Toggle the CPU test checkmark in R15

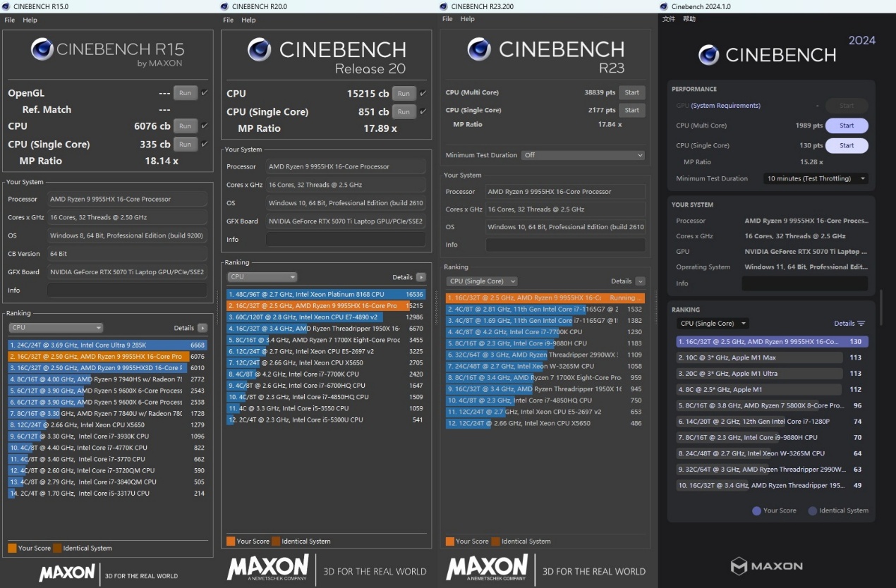(205, 125)
